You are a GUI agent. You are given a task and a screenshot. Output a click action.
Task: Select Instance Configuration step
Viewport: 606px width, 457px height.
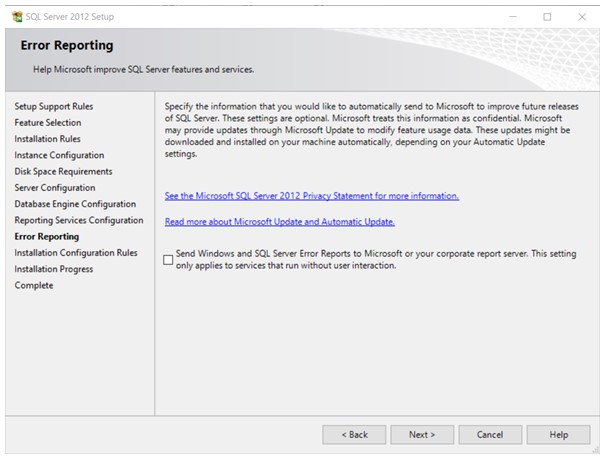(59, 155)
